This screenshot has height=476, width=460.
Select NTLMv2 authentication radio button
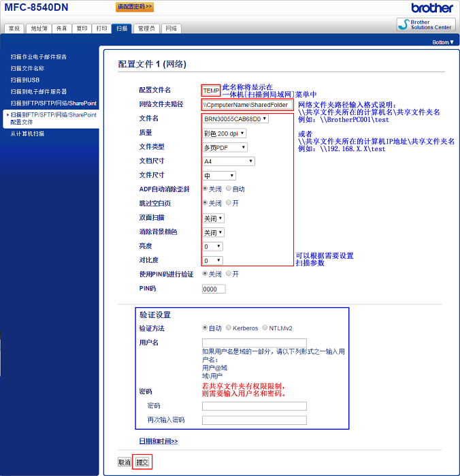(266, 328)
